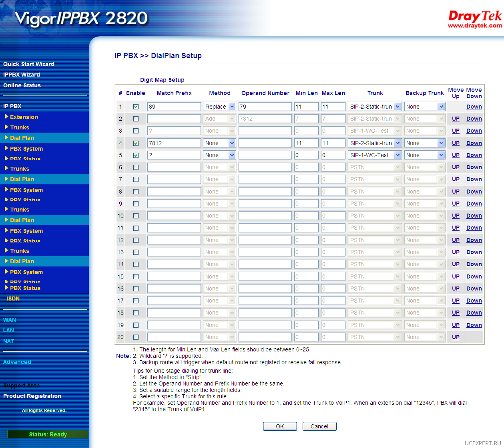Go to Online Status page
Image resolution: width=504 pixels, height=448 pixels.
[x=22, y=85]
